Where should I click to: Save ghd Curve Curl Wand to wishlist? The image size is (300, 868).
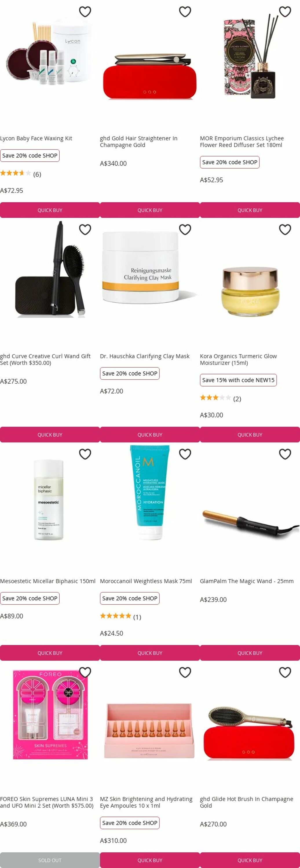(x=85, y=229)
